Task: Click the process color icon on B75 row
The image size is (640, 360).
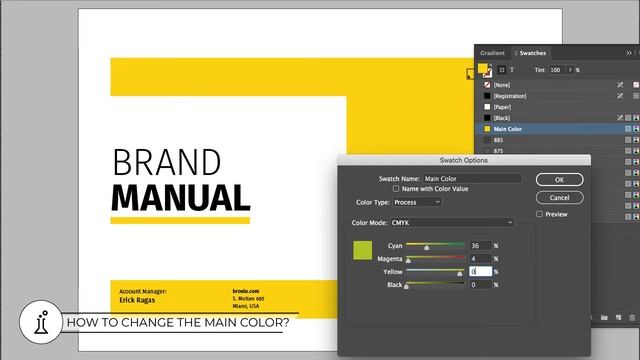Action: coord(628,151)
